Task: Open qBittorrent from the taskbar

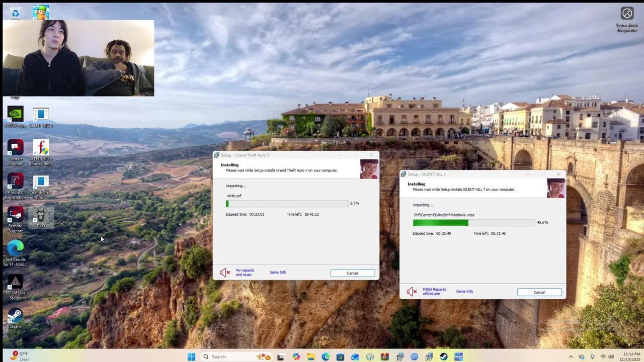Action: (414, 357)
